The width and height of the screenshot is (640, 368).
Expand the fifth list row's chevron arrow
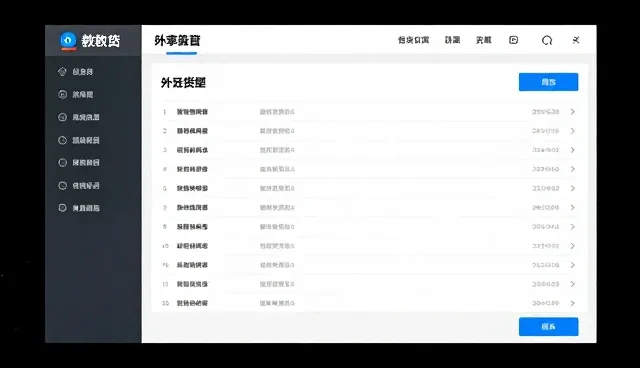coord(573,188)
